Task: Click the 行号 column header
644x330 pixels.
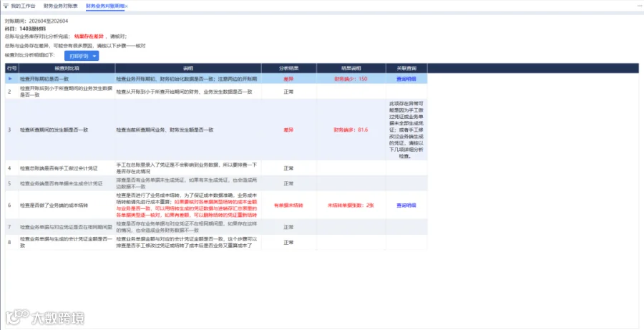Action: pyautogui.click(x=12, y=68)
